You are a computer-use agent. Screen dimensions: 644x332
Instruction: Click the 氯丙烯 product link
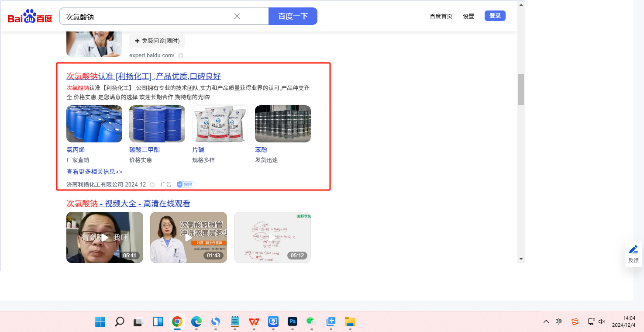[x=76, y=150]
